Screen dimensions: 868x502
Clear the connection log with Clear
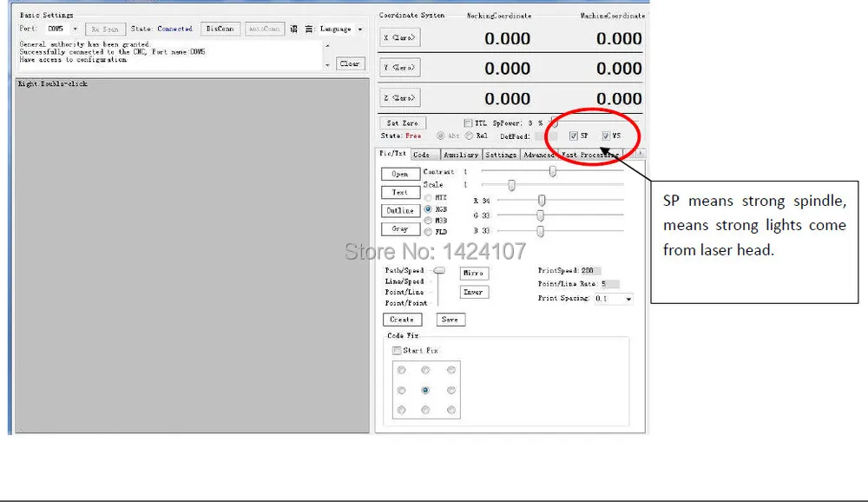(350, 63)
